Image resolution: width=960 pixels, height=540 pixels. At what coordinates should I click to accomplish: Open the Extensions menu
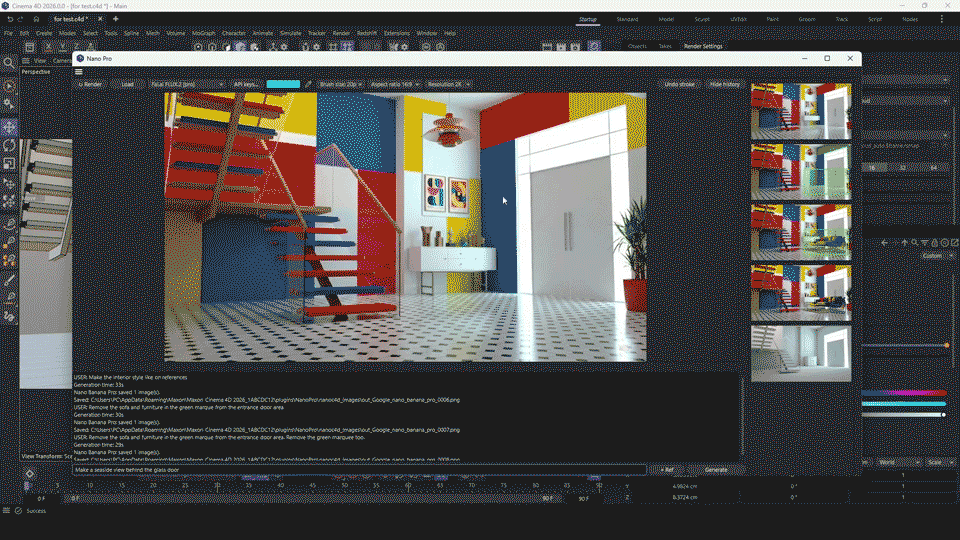(x=397, y=33)
